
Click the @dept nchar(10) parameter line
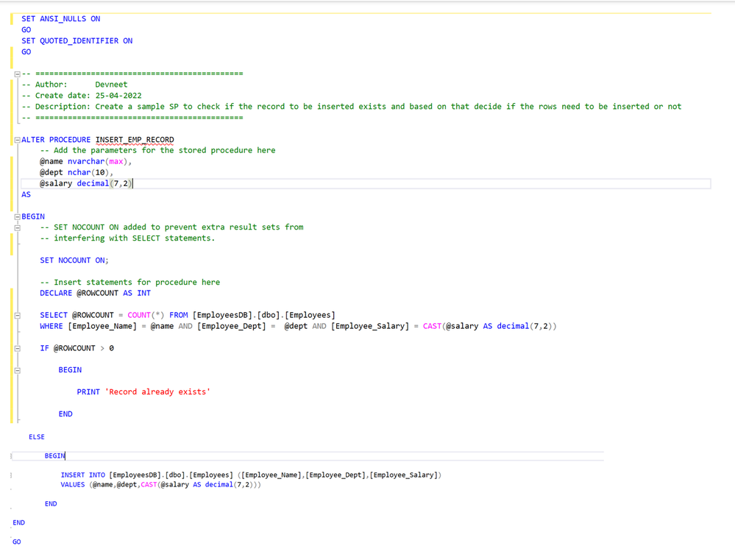[77, 172]
